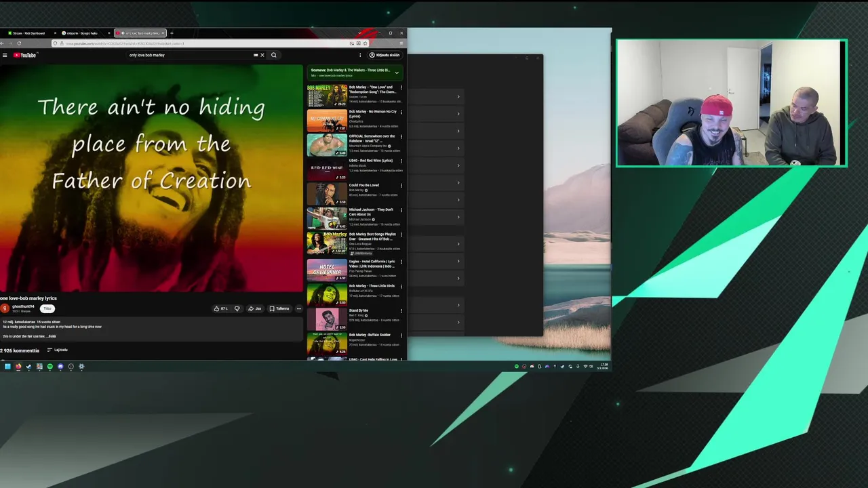Like the video with thumbs up
868x488 pixels.
(220, 308)
